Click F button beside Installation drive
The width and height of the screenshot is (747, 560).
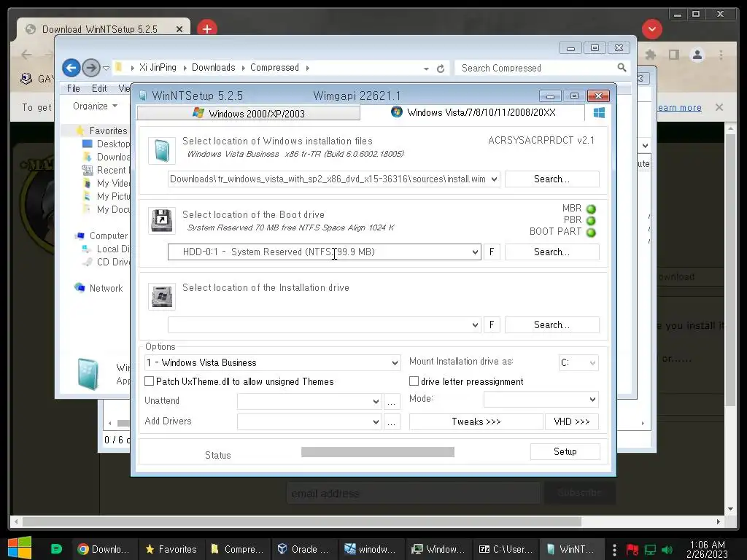[492, 324]
